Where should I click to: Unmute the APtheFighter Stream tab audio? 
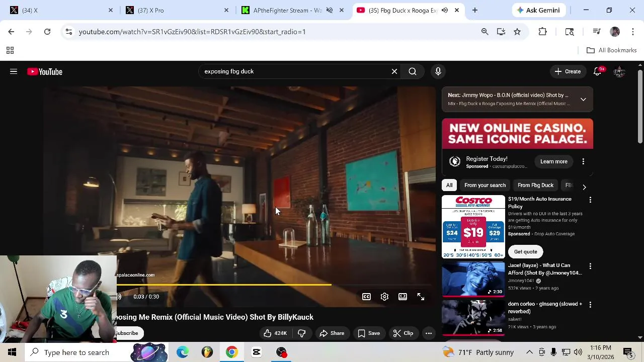[330, 10]
